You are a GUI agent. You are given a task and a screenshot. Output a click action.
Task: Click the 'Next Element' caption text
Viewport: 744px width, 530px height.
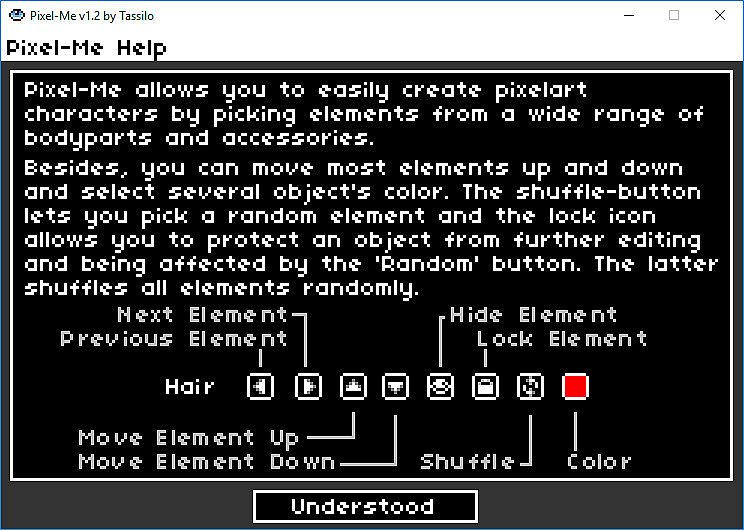point(202,315)
